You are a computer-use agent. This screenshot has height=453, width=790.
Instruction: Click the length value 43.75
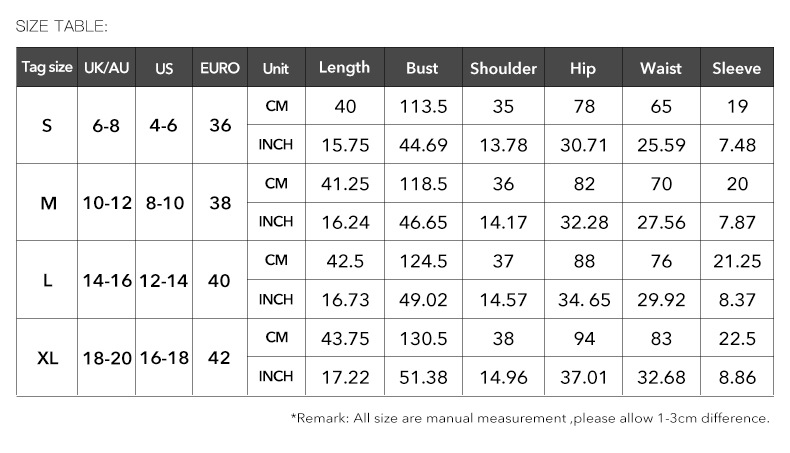click(x=345, y=339)
